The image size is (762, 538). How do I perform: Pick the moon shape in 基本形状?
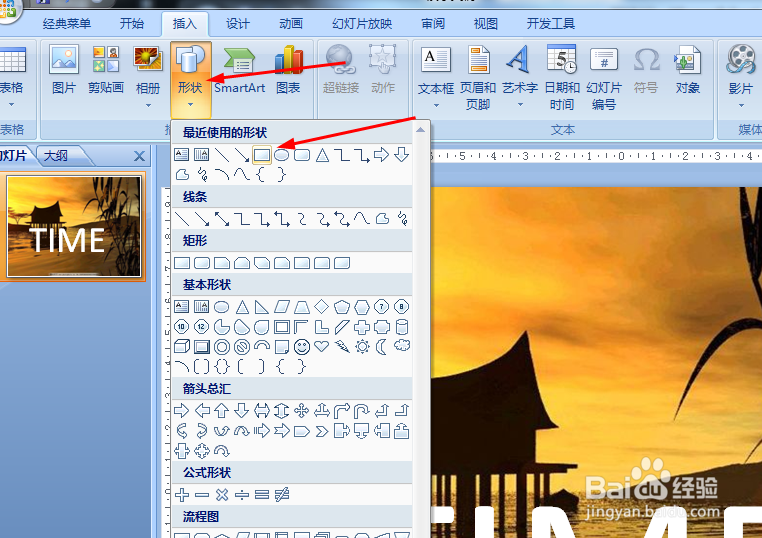pyautogui.click(x=382, y=347)
